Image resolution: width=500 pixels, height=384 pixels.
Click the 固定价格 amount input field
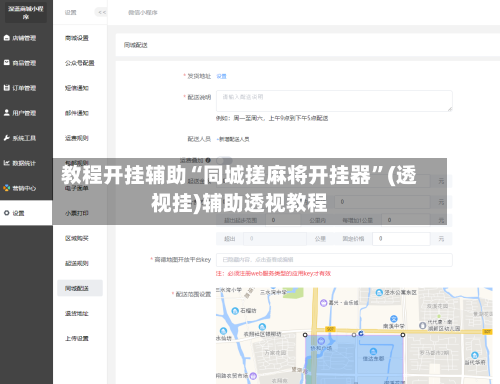pos(401,239)
